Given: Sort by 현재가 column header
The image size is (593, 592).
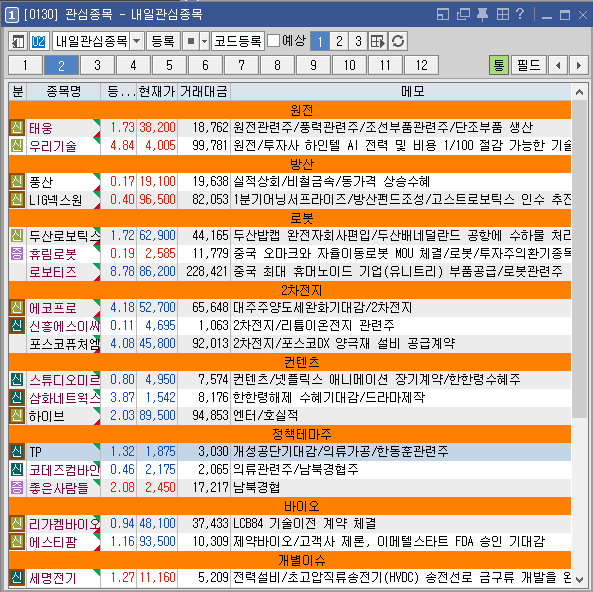Looking at the screenshot, I should 157,92.
